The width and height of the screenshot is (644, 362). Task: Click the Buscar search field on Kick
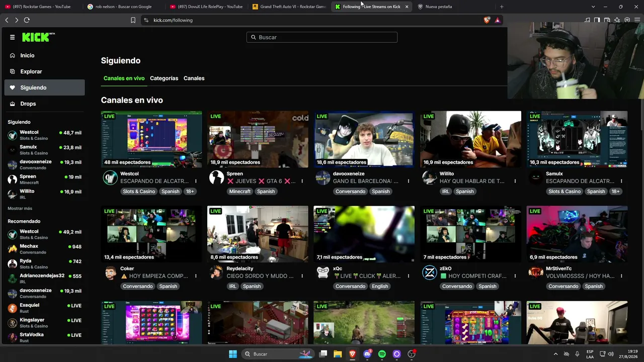click(322, 37)
